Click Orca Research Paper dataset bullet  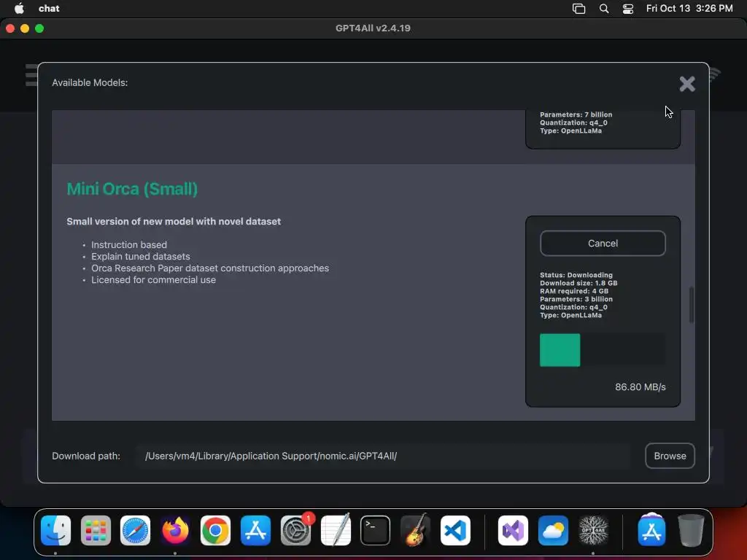tap(210, 268)
